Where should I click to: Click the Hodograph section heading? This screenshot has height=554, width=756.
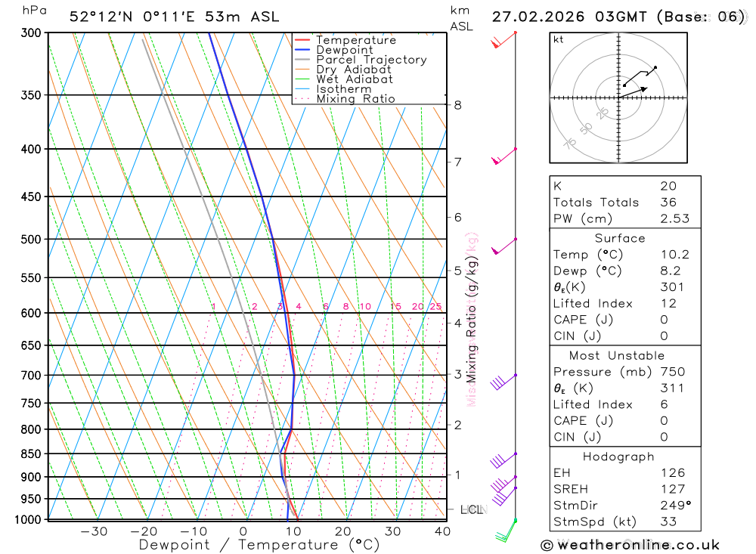tap(618, 457)
